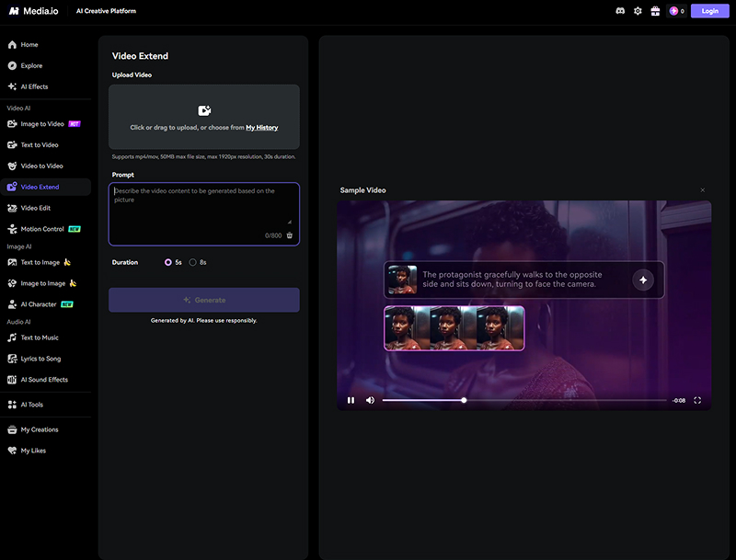Clear prompt with the trash icon
736x560 pixels.
[x=290, y=235]
